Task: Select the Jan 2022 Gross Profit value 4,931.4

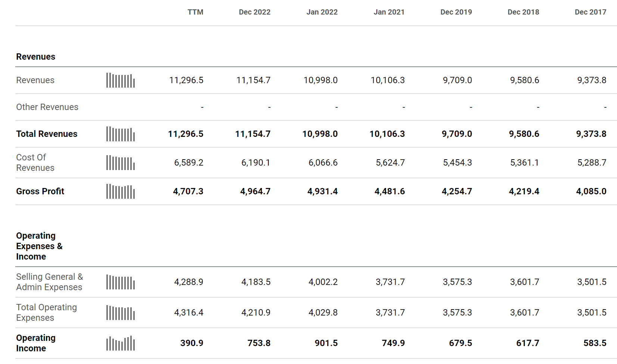Action: pos(322,192)
